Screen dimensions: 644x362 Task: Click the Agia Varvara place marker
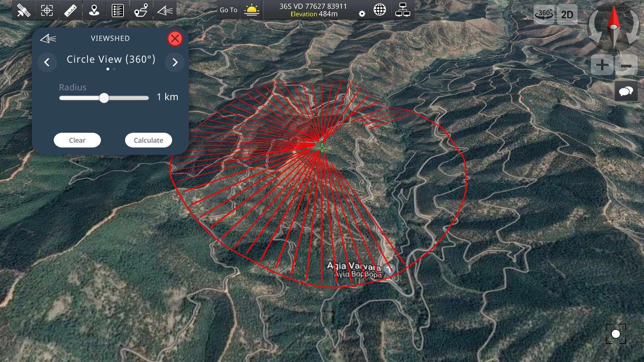tap(389, 269)
